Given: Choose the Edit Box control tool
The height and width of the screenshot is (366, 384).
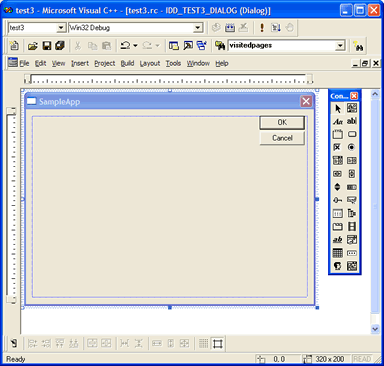Looking at the screenshot, I should [x=352, y=121].
